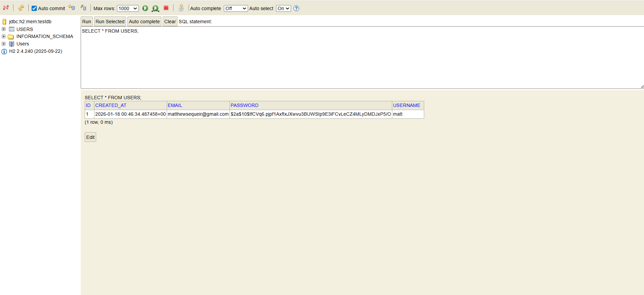
Task: Click the Edit button below results
Action: (90, 137)
